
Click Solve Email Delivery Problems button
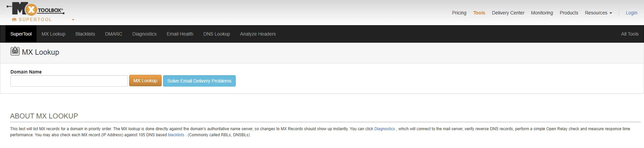click(199, 81)
